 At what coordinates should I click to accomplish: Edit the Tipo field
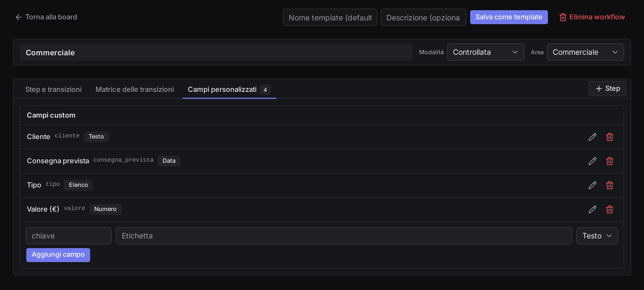pos(592,185)
